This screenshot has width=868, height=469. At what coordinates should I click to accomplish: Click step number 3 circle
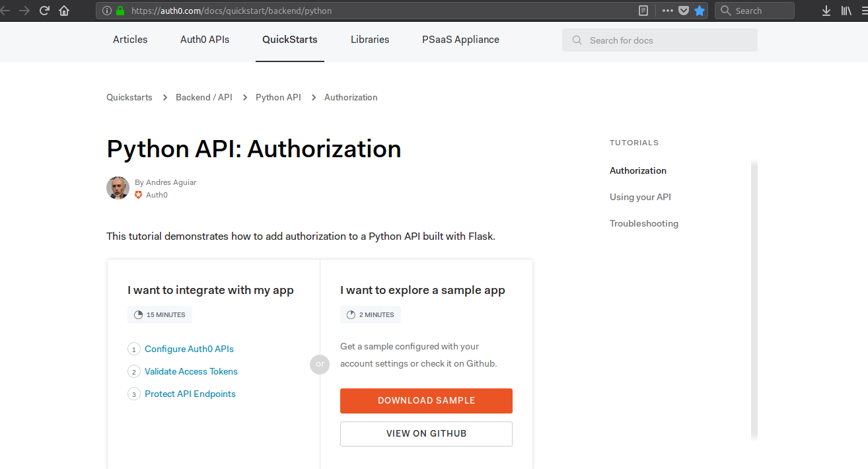click(x=134, y=394)
